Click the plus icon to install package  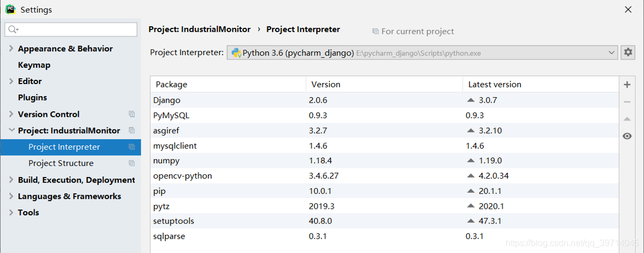627,85
